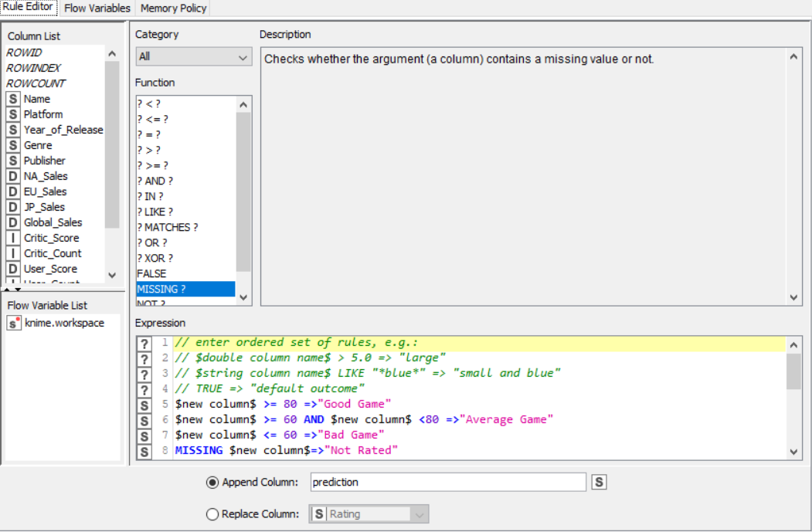This screenshot has width=812, height=532.
Task: Click the S outcome icon on expression line 6
Action: point(144,422)
